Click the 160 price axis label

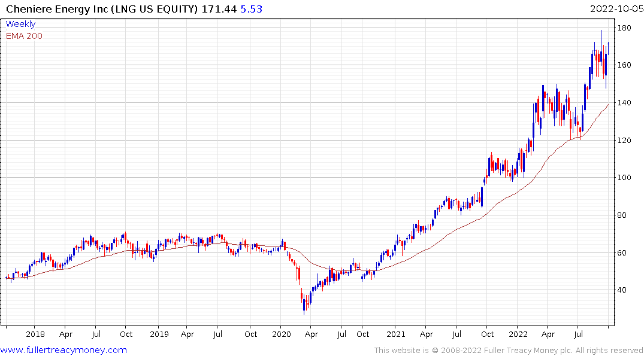coord(624,65)
